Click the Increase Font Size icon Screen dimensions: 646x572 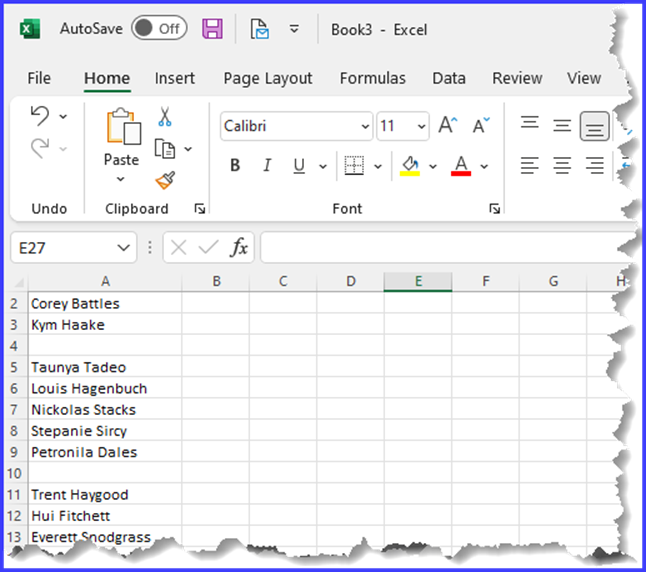tap(448, 126)
